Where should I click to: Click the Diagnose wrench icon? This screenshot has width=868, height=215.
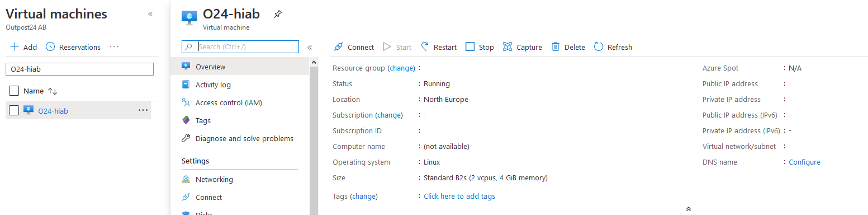[x=186, y=138]
